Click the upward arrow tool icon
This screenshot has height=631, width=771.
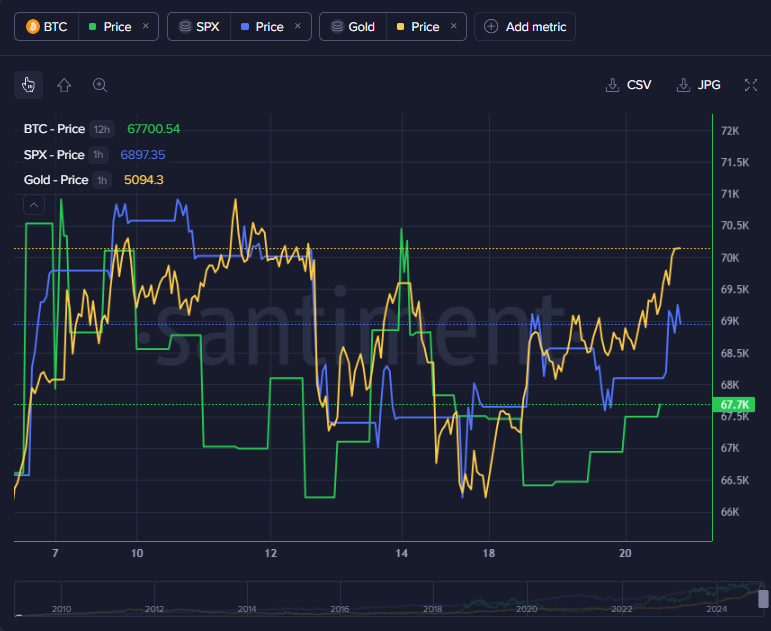pyautogui.click(x=64, y=85)
